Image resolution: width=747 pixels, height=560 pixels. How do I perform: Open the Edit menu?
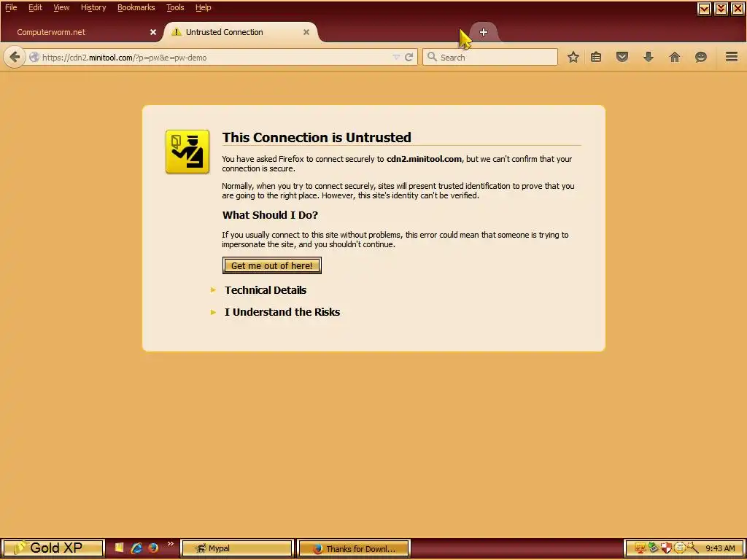(x=35, y=7)
